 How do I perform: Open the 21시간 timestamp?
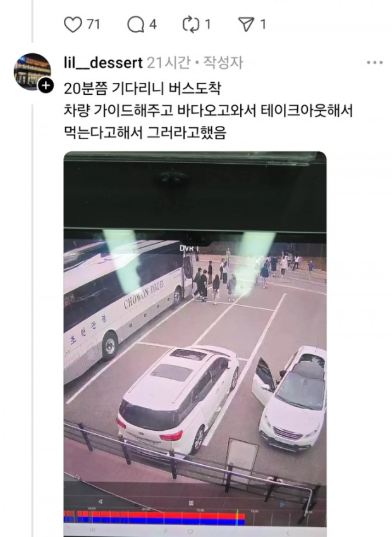[x=168, y=63]
